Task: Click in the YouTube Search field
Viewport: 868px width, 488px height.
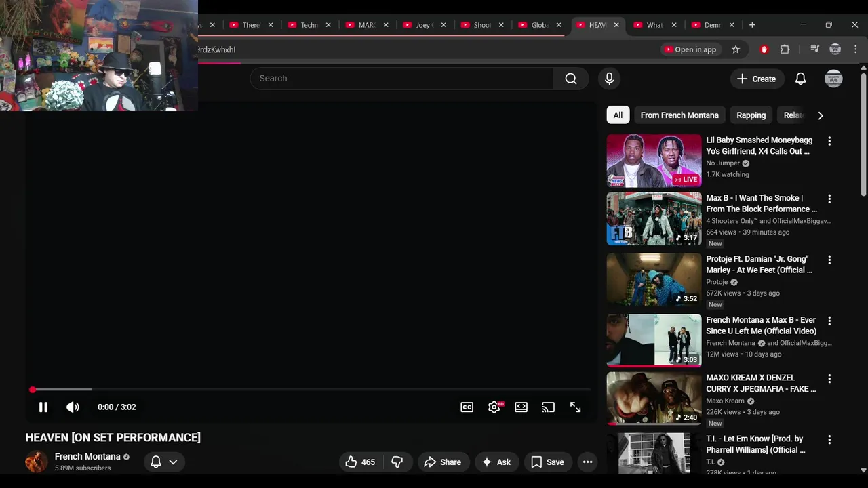Action: [x=401, y=79]
